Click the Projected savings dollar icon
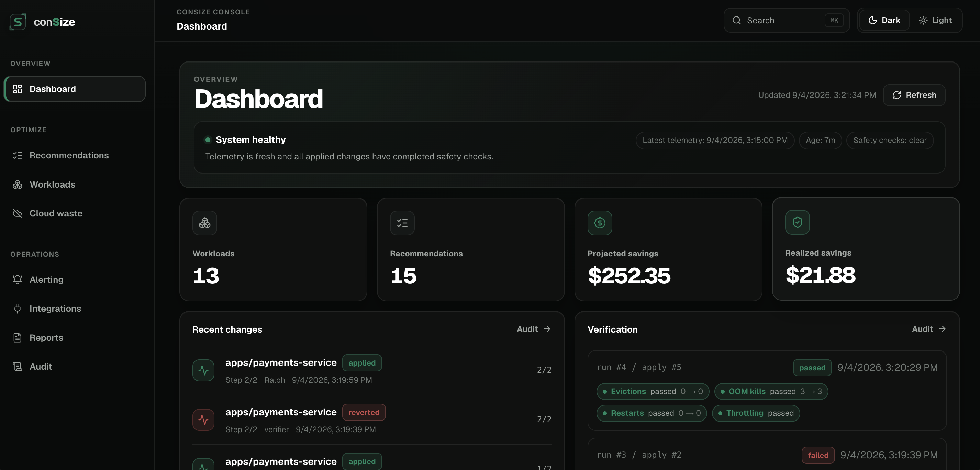This screenshot has height=470, width=980. (x=600, y=223)
